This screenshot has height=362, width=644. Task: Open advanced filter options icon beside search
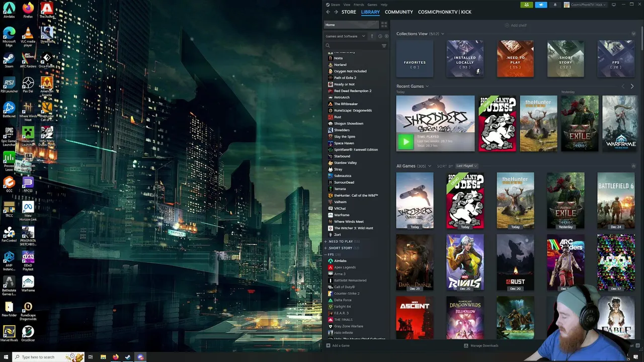384,46
